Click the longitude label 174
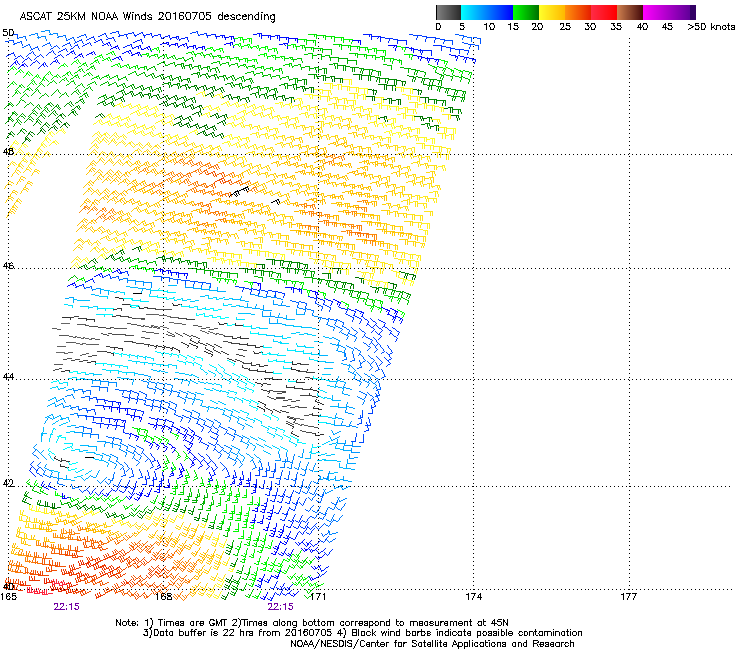740x650 pixels. pyautogui.click(x=473, y=597)
